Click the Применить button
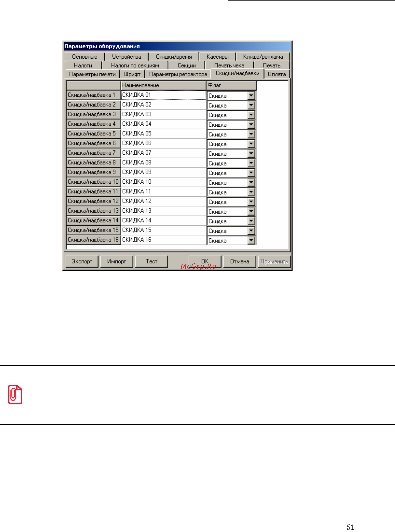 pyautogui.click(x=274, y=261)
